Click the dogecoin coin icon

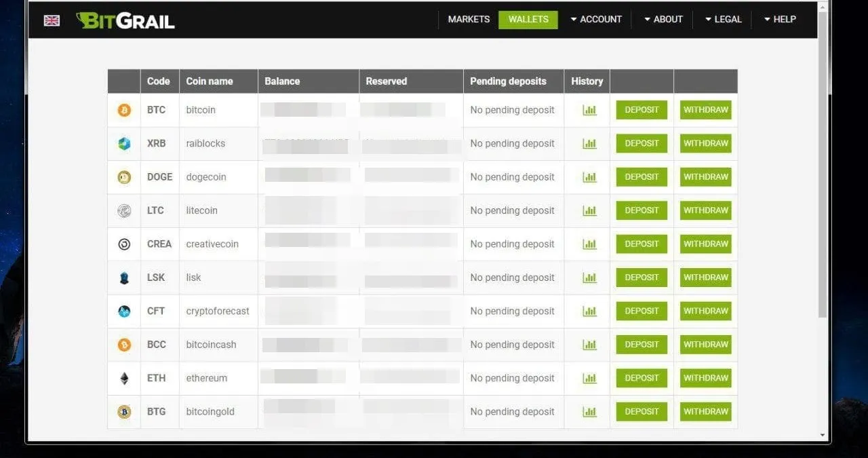[124, 177]
